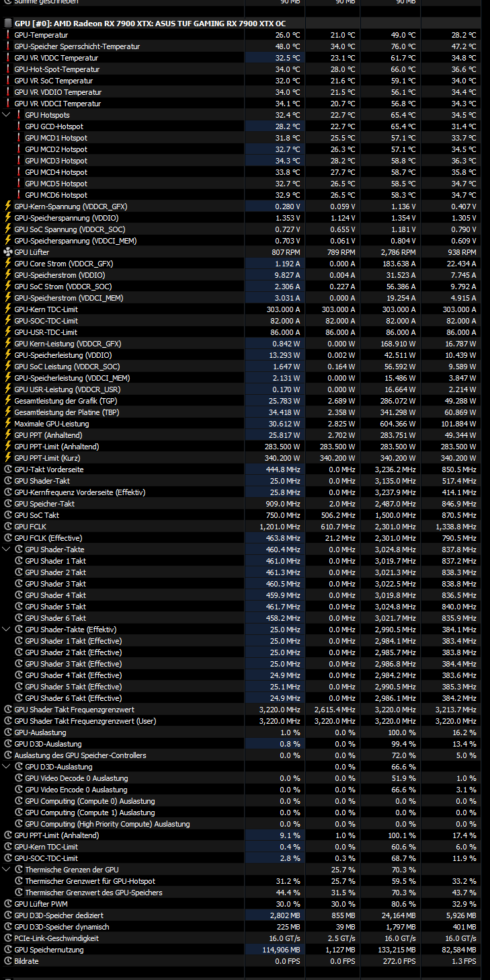Collapse the GPU D3D-Auslastung group chevron
This screenshot has height=980, width=490.
click(7, 766)
